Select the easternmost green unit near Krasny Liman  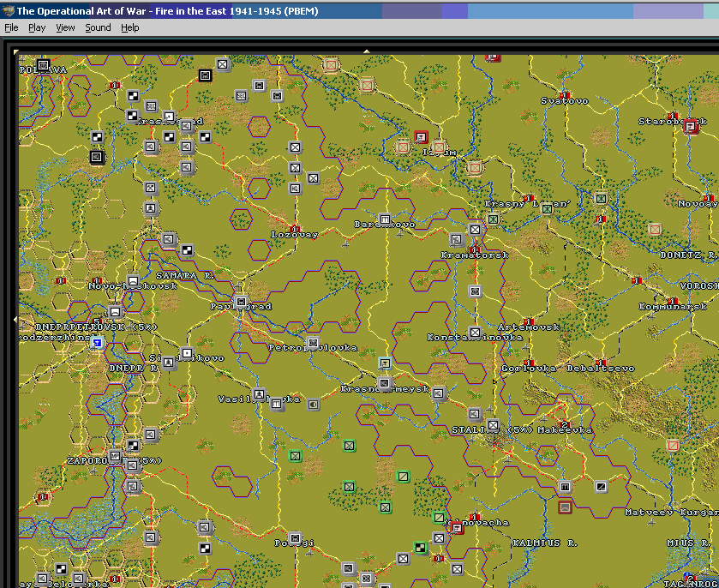tap(601, 199)
